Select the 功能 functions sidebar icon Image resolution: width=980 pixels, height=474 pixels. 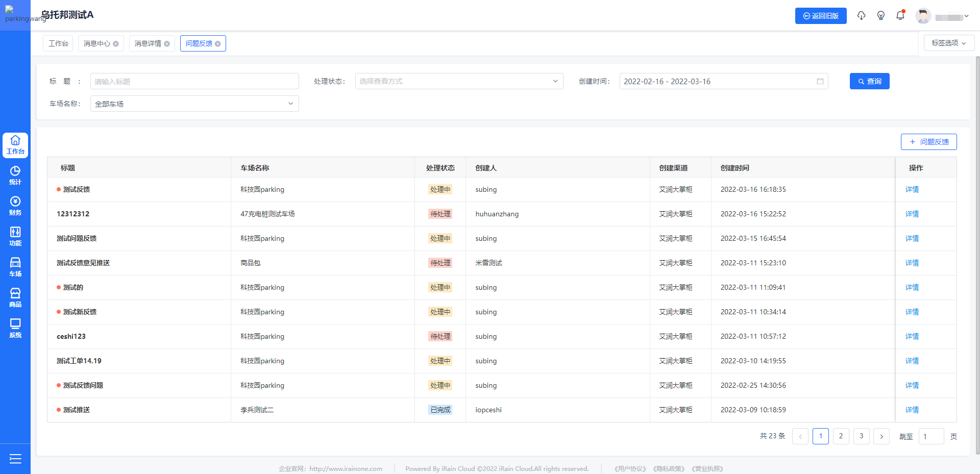point(15,237)
